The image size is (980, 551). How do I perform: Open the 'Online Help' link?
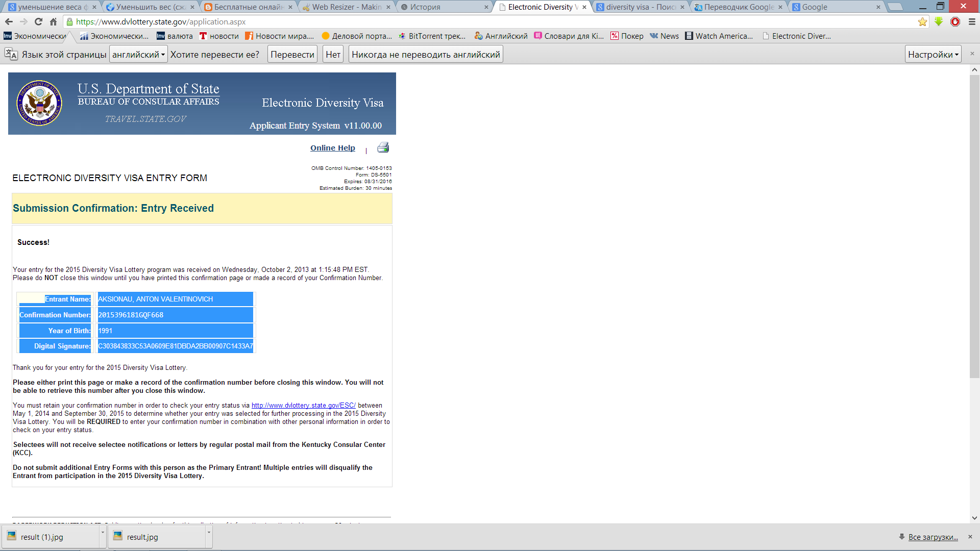(x=332, y=148)
